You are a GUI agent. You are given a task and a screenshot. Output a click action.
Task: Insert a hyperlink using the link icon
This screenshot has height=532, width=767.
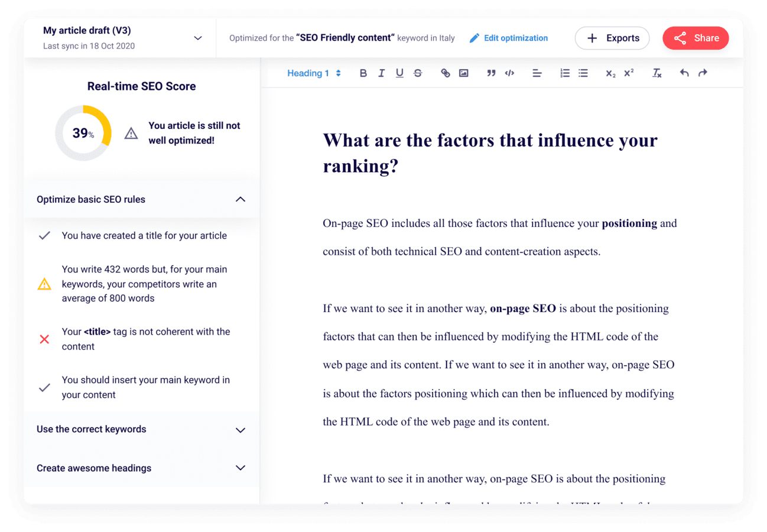[x=446, y=73]
